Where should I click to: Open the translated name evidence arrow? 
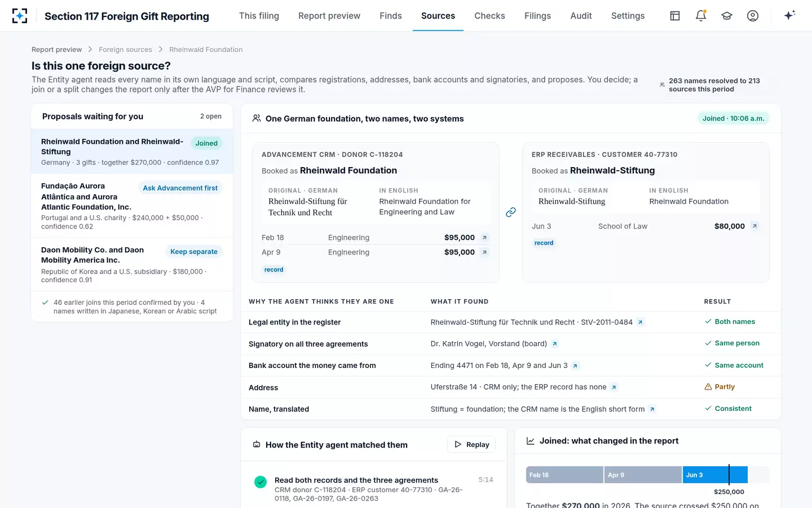tap(652, 409)
